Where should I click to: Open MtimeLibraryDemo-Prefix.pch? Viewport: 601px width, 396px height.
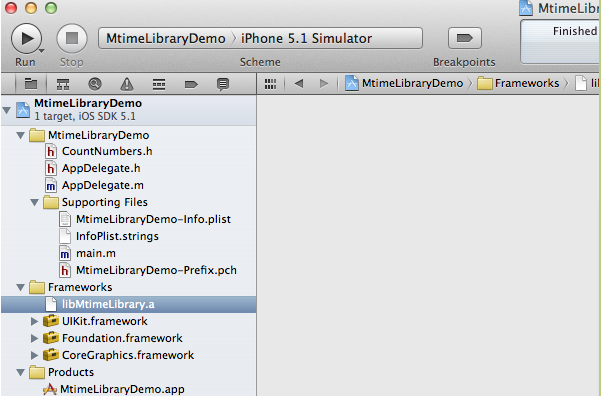[156, 270]
